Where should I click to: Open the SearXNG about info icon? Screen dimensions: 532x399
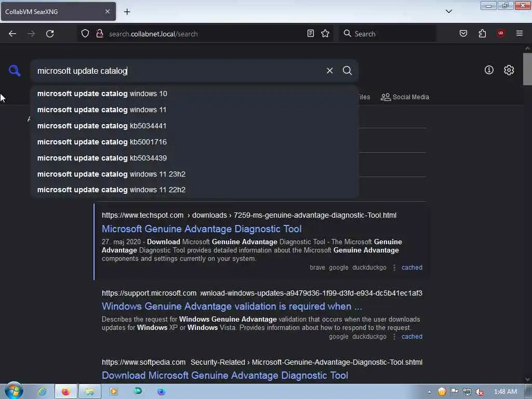[489, 70]
